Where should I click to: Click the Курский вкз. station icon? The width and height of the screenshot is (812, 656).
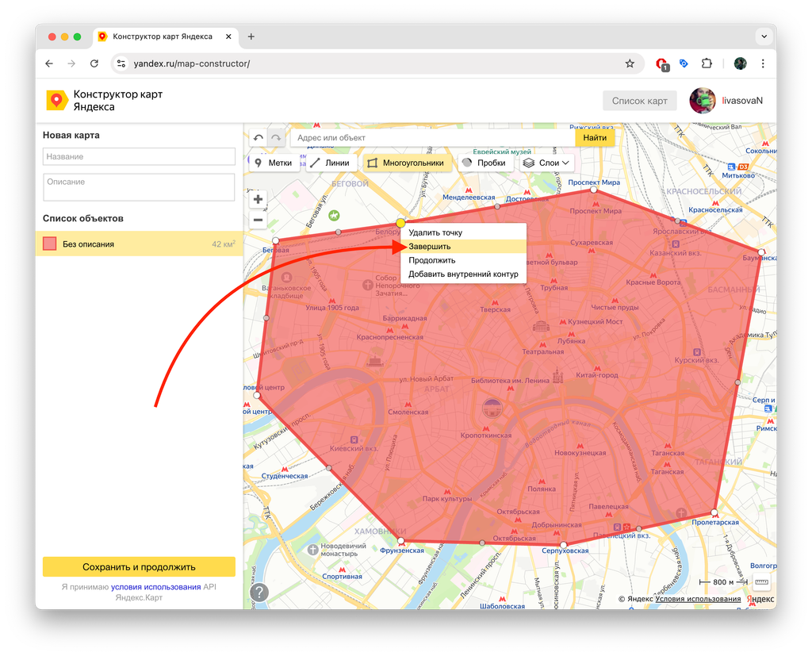[697, 352]
